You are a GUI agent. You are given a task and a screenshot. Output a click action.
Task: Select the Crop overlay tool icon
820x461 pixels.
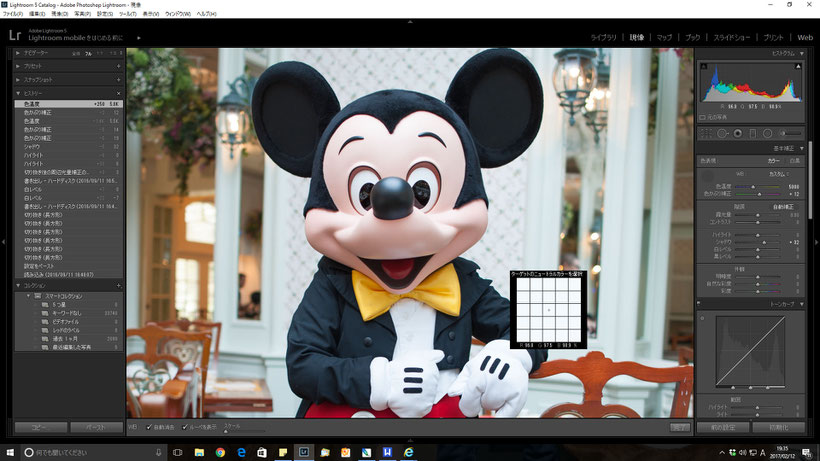point(706,133)
